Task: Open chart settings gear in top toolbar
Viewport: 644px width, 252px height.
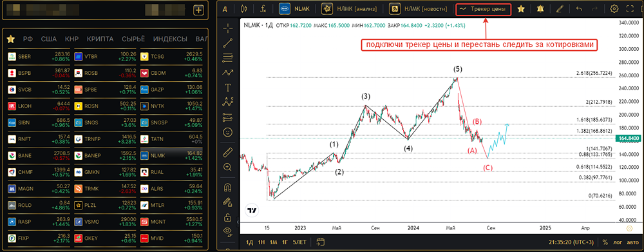Action: 614,8
